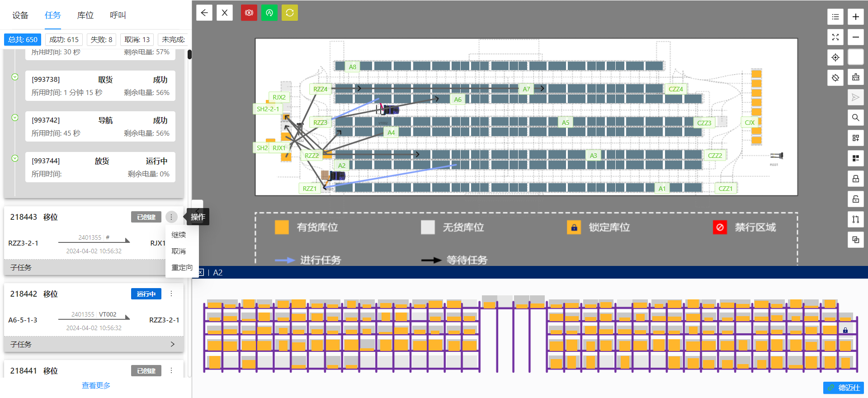
Task: Click the add-grid icon in map toolbar
Action: (x=856, y=138)
